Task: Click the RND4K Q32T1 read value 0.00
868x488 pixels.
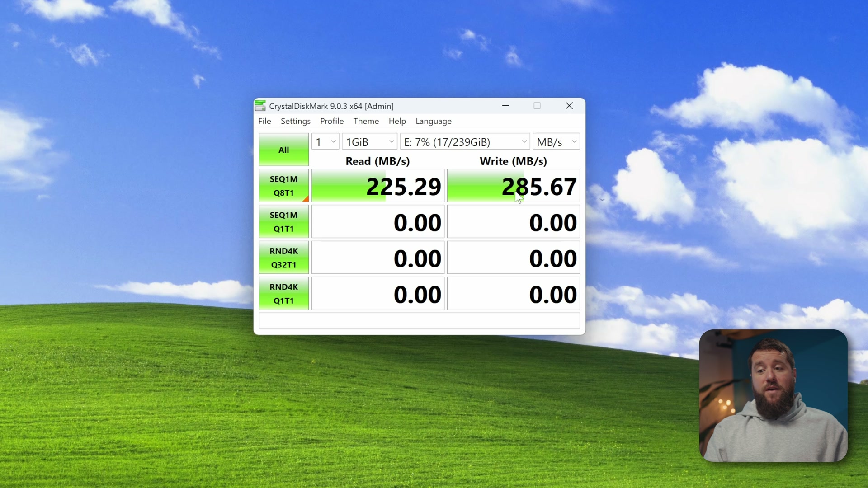Action: coord(378,258)
